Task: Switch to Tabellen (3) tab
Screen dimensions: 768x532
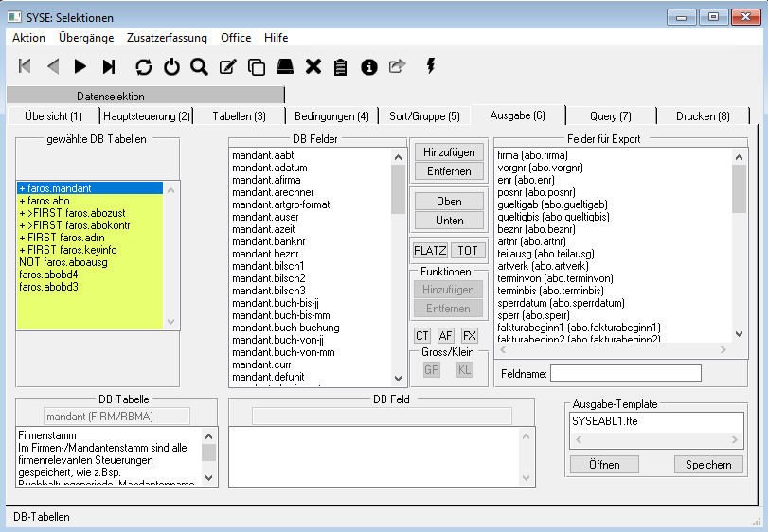Action: tap(239, 116)
